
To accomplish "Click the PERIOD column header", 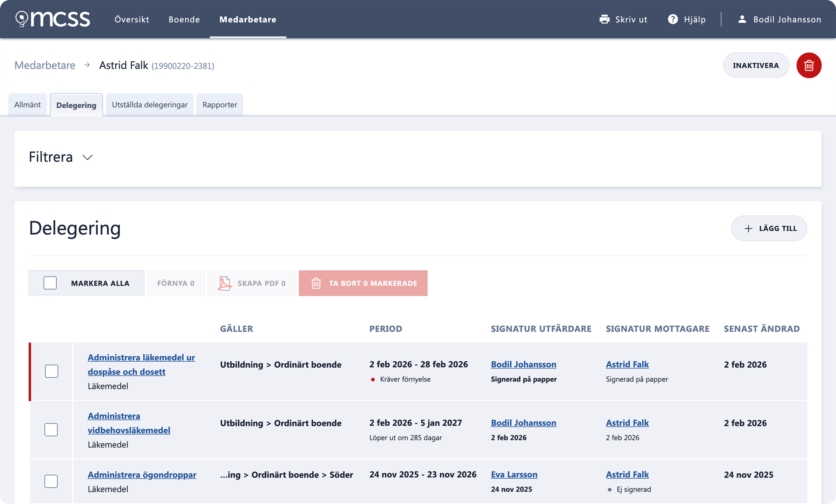I will (386, 329).
